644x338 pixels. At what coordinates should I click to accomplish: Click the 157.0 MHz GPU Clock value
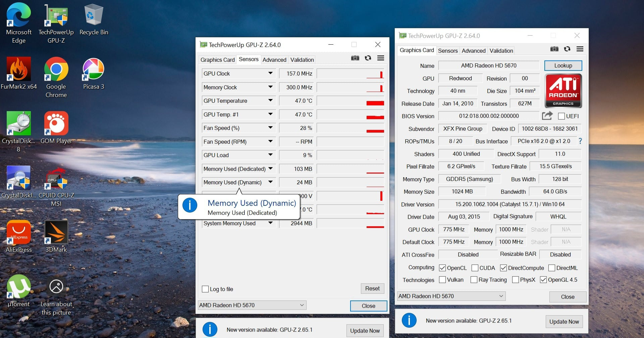click(296, 74)
